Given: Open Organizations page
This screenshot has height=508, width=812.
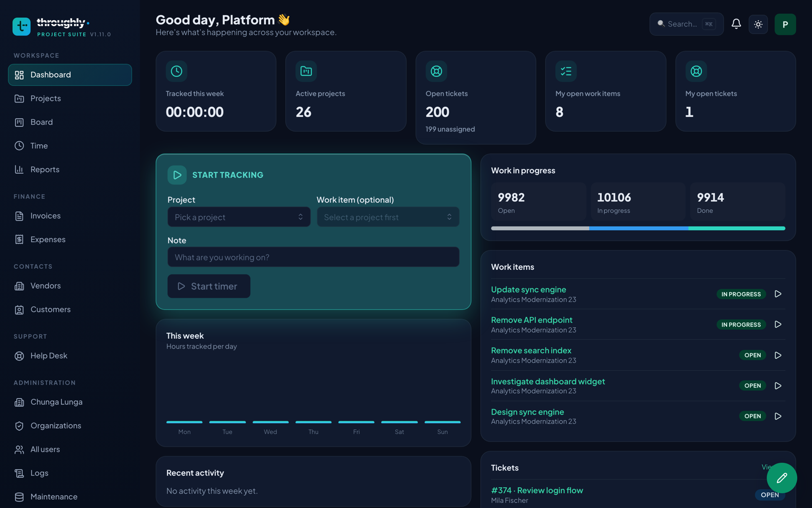Looking at the screenshot, I should (70, 426).
